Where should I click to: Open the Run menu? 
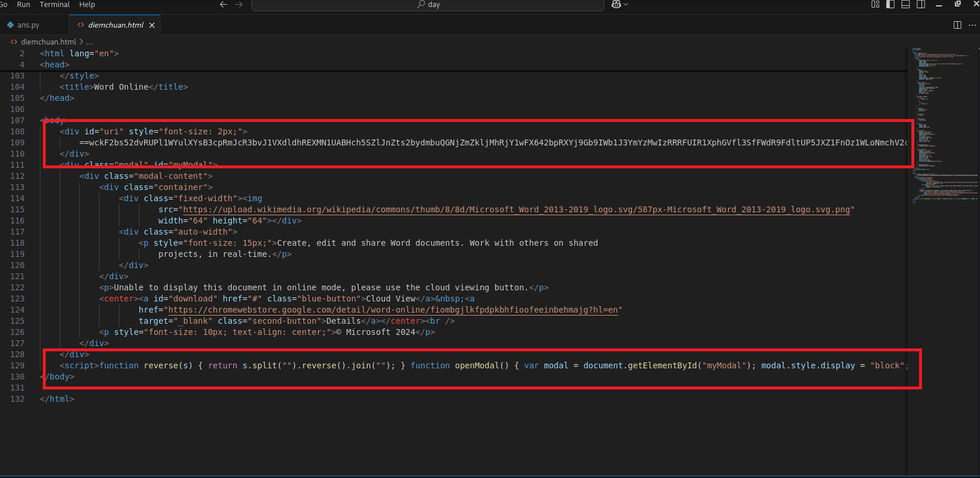(23, 5)
